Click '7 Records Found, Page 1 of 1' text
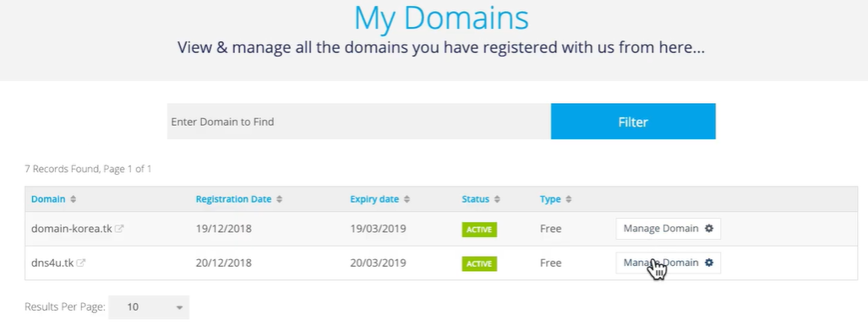The image size is (868, 325). [88, 169]
